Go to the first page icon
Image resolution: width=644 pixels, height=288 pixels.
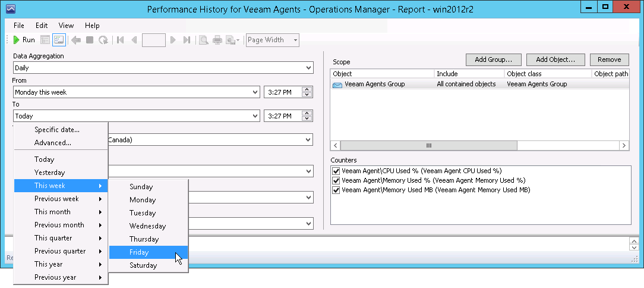pyautogui.click(x=121, y=40)
